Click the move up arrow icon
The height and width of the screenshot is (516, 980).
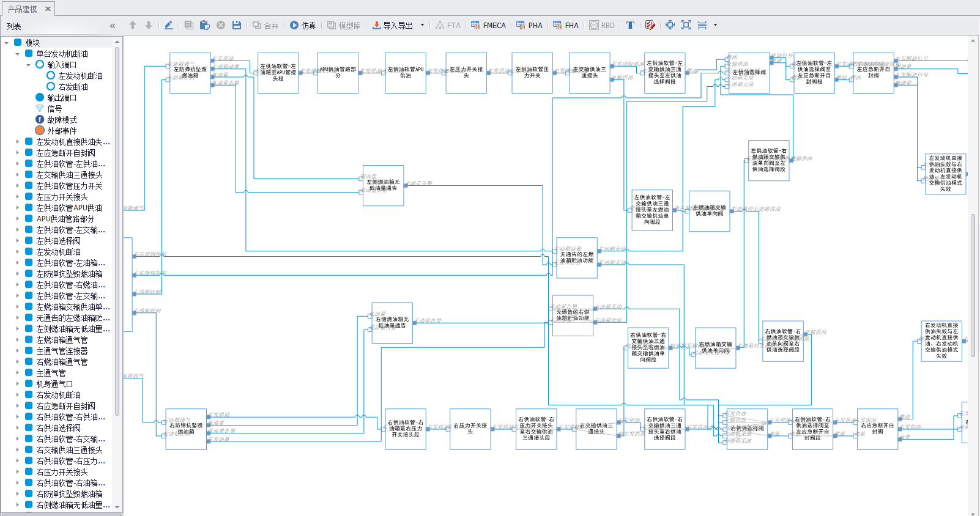(133, 25)
